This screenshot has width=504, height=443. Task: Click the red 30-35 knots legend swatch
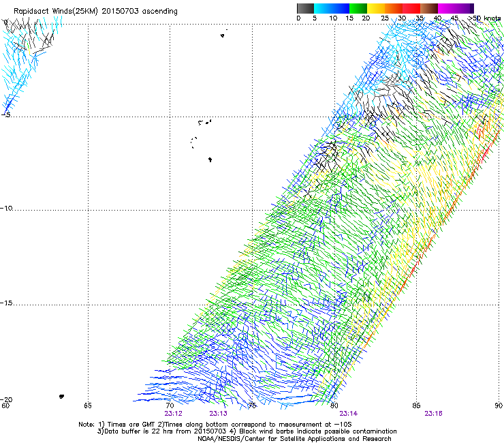(411, 8)
